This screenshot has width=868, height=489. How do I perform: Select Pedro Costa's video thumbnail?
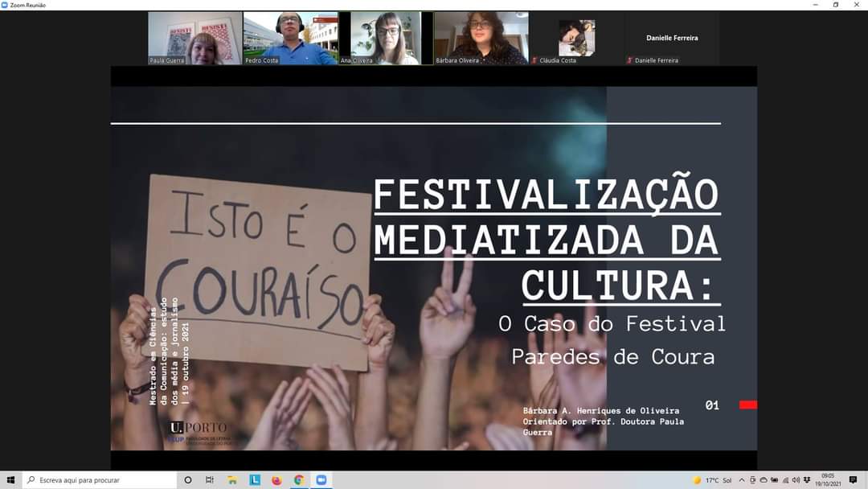pyautogui.click(x=290, y=39)
